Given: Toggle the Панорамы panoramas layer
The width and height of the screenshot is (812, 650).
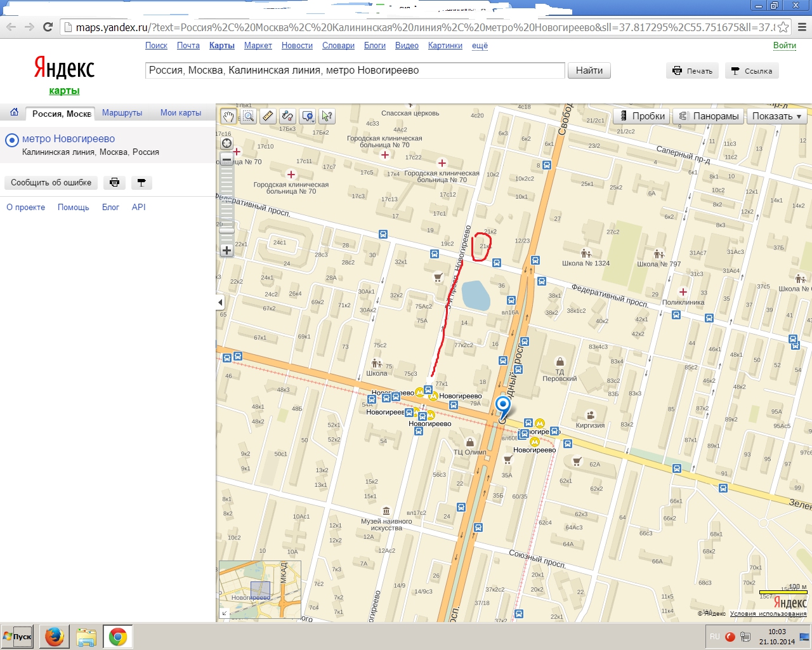Looking at the screenshot, I should coord(709,116).
